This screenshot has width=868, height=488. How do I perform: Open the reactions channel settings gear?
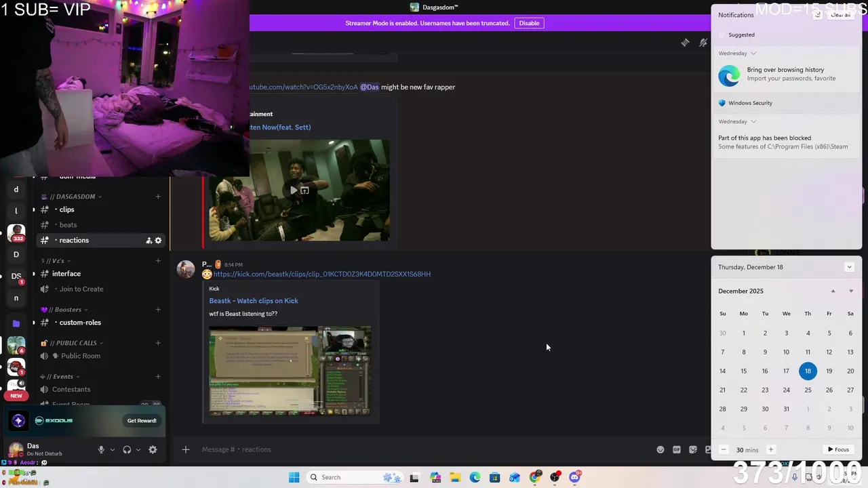159,241
